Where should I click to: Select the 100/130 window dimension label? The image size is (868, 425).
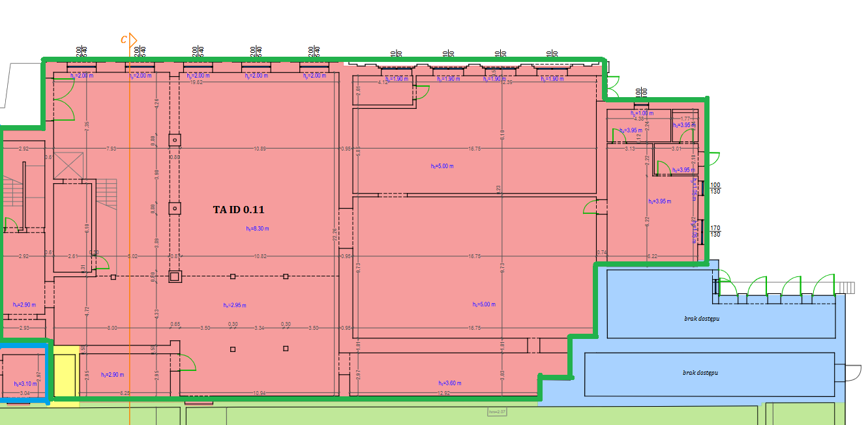tap(715, 188)
